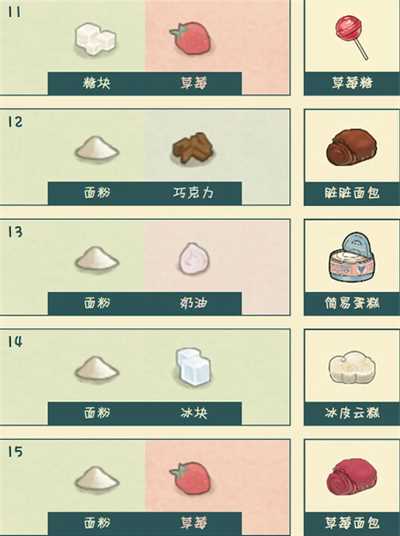Click the white cloud cake result icon
The width and height of the screenshot is (400, 536).
(x=352, y=368)
